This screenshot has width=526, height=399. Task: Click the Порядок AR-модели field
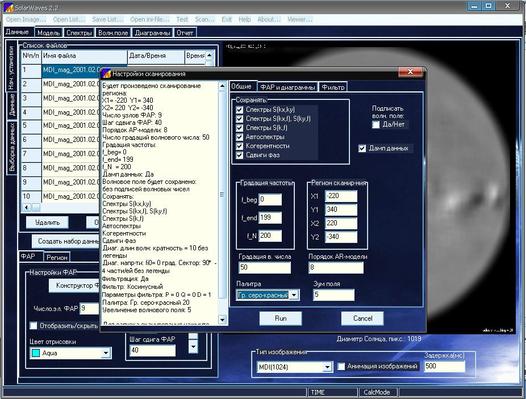[x=336, y=267]
